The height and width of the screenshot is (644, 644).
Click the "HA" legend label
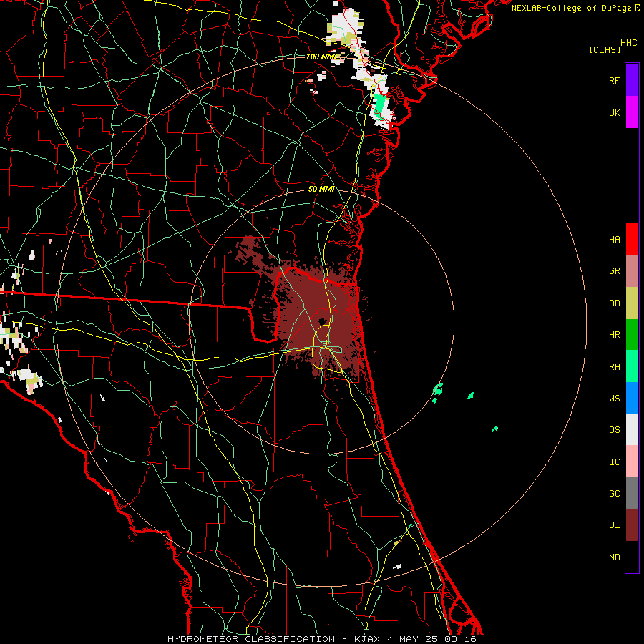coord(615,239)
